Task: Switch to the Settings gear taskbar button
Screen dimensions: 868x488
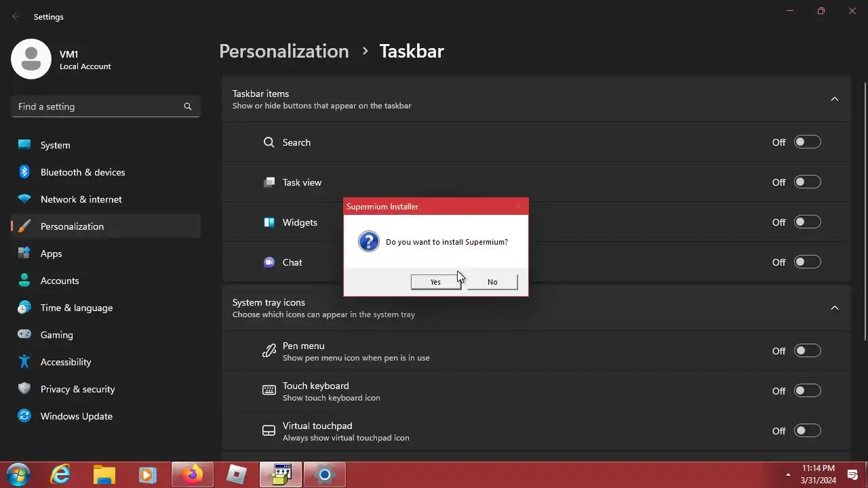Action: click(325, 475)
